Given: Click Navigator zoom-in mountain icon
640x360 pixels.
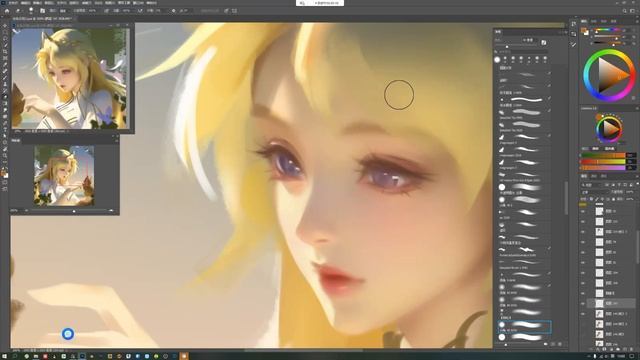Looking at the screenshot, I should [111, 211].
